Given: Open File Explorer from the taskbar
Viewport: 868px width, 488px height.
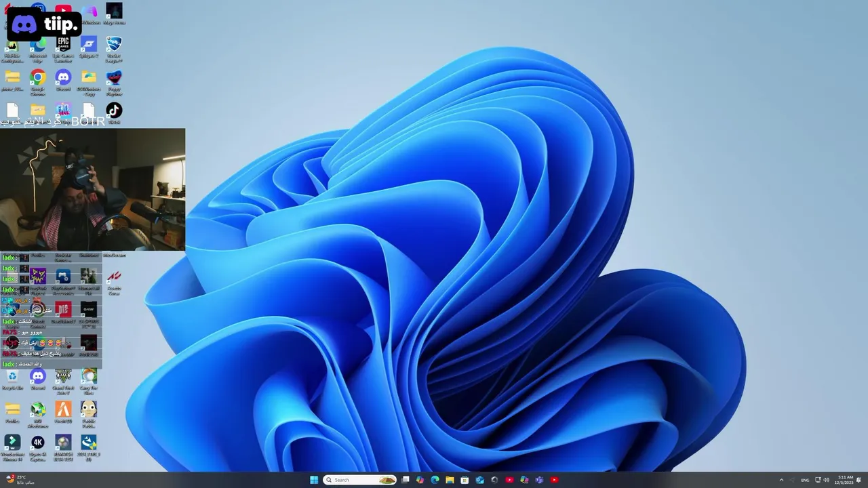Looking at the screenshot, I should coord(450,480).
